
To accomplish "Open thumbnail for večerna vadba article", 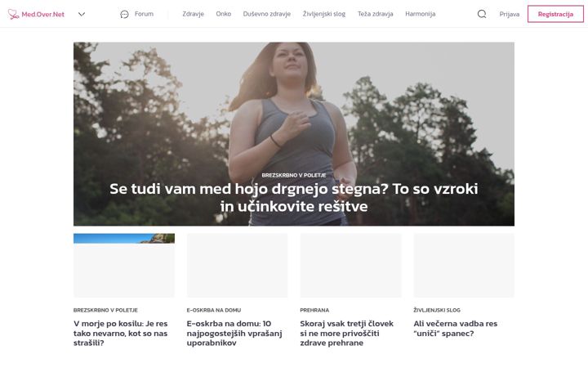I will click(x=464, y=266).
